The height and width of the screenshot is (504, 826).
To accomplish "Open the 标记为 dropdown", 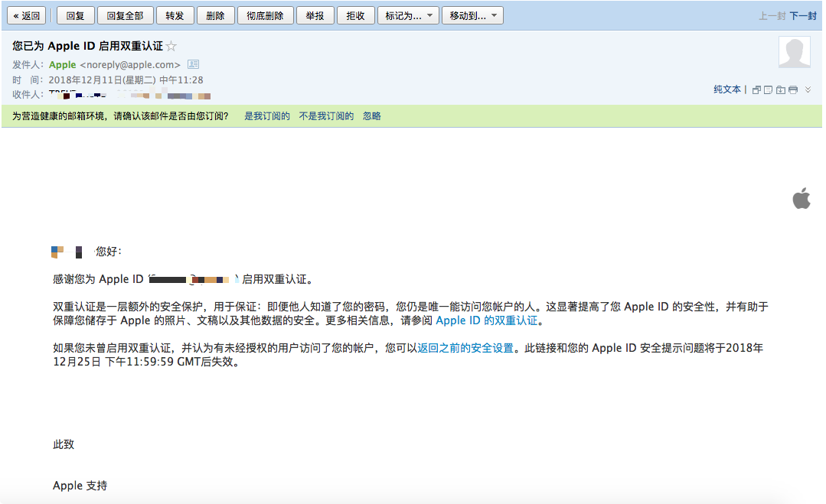I will (408, 16).
